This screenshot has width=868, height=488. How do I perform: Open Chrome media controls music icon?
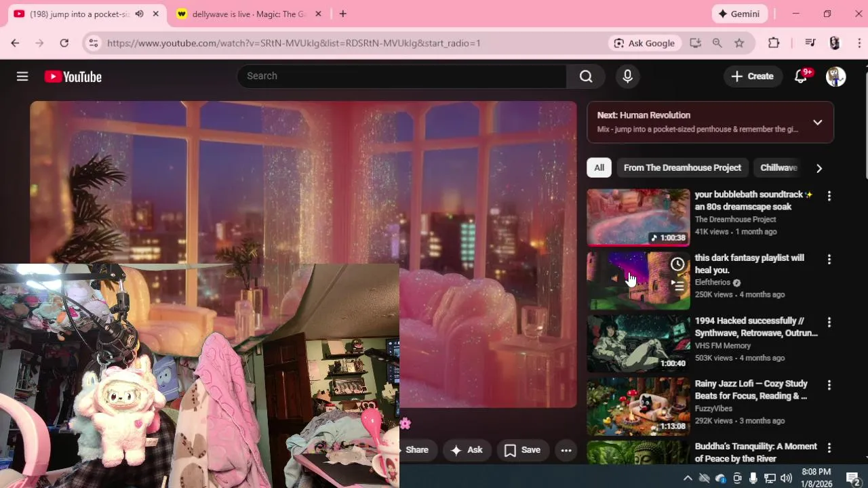pyautogui.click(x=810, y=43)
